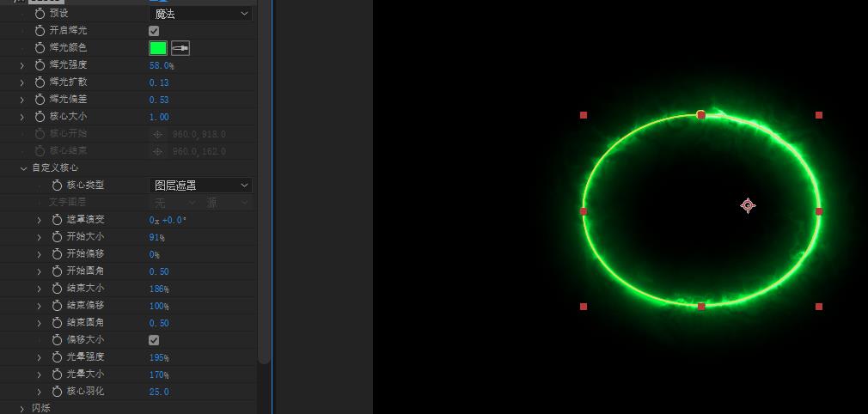868x414 pixels.
Task: Enable keyframing stopwatch for 辉光扩散
Action: coord(40,82)
